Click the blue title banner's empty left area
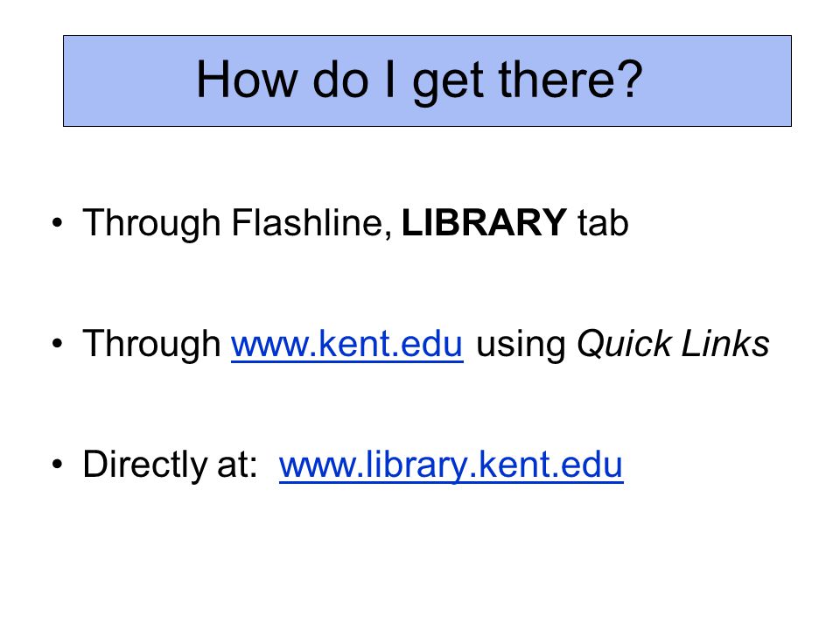This screenshot has width=840, height=630. click(129, 80)
